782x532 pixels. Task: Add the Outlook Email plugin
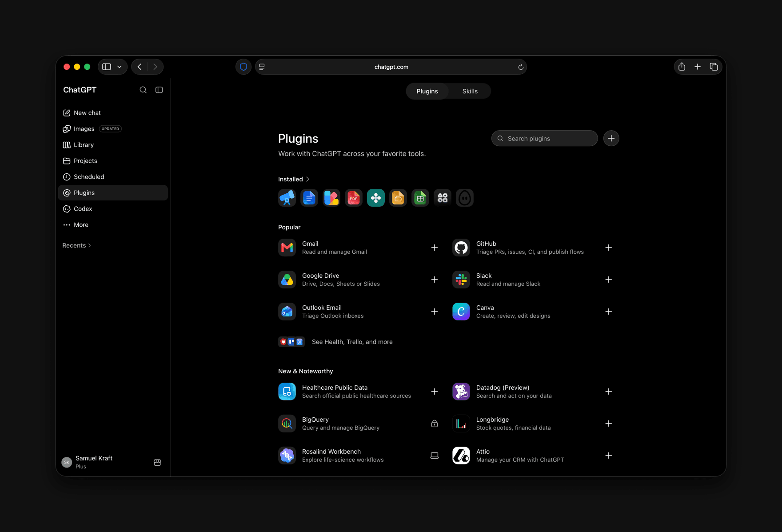pyautogui.click(x=435, y=312)
